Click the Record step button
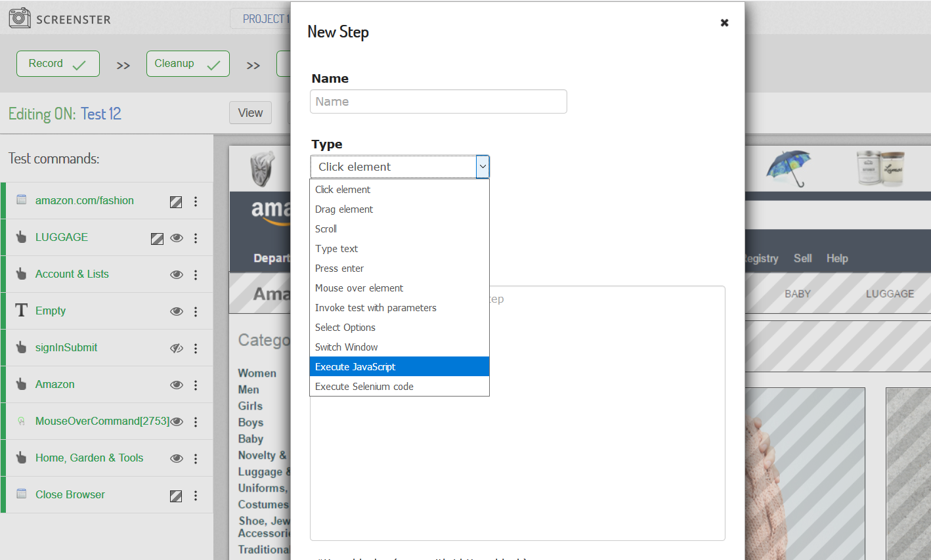The width and height of the screenshot is (931, 560). pyautogui.click(x=58, y=64)
